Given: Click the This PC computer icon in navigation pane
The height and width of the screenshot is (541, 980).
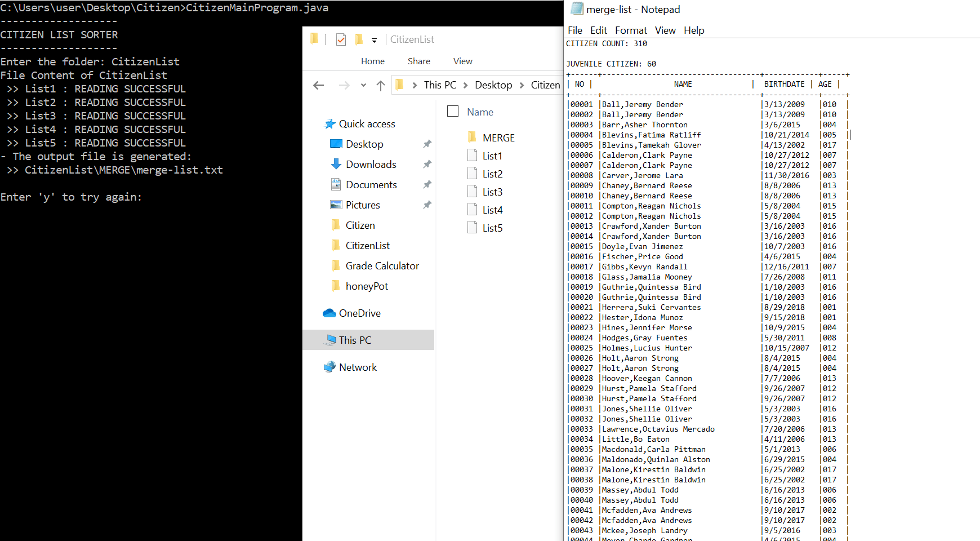Looking at the screenshot, I should pos(331,340).
